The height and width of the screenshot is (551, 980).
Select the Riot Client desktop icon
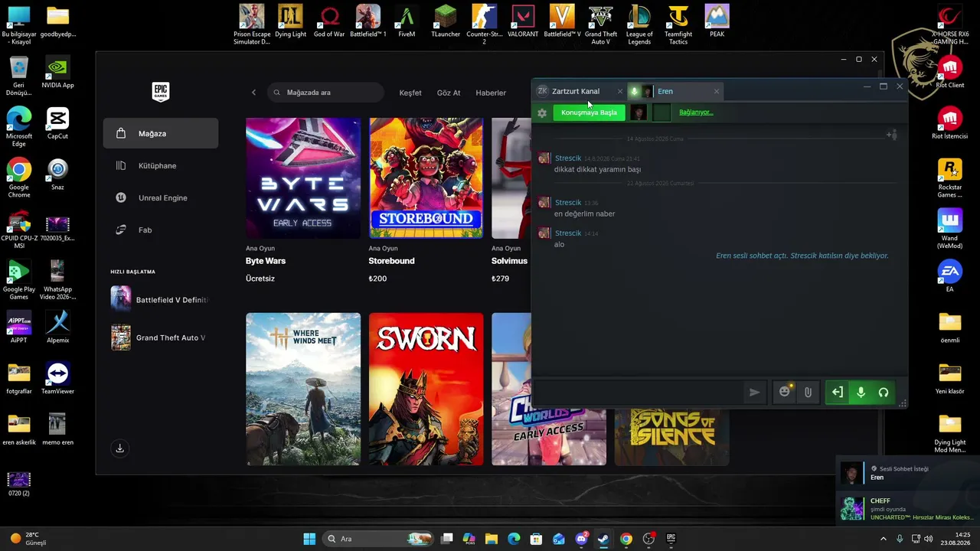point(950,72)
